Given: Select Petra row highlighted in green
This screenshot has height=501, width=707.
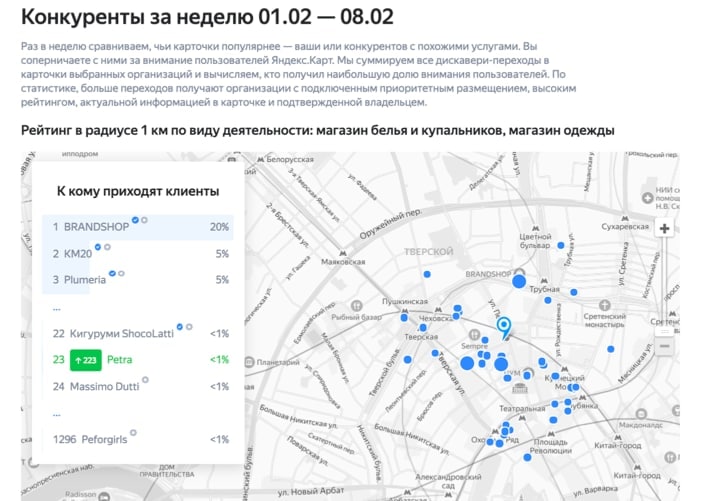Looking at the screenshot, I should pos(138,360).
